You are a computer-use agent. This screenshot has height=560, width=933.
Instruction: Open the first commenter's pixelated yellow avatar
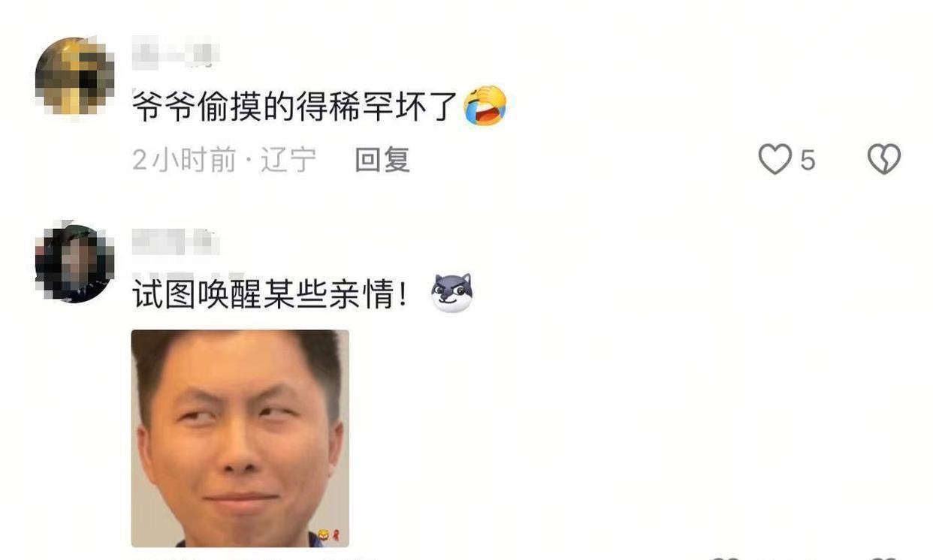(74, 76)
